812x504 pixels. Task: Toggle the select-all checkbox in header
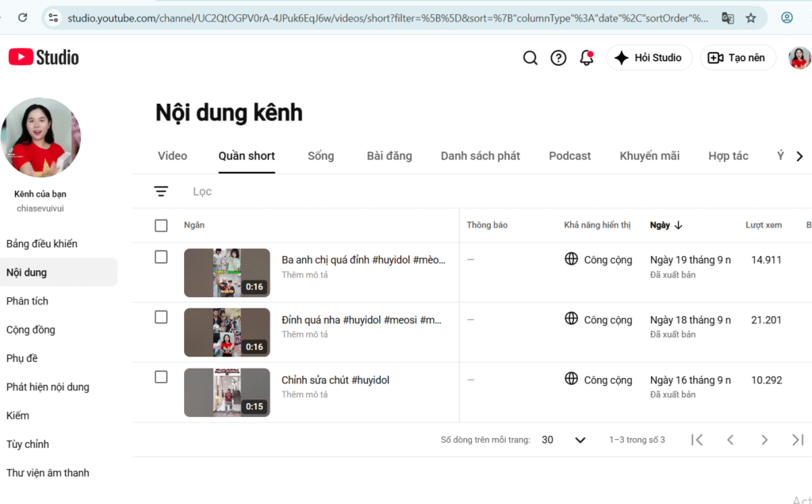(161, 226)
